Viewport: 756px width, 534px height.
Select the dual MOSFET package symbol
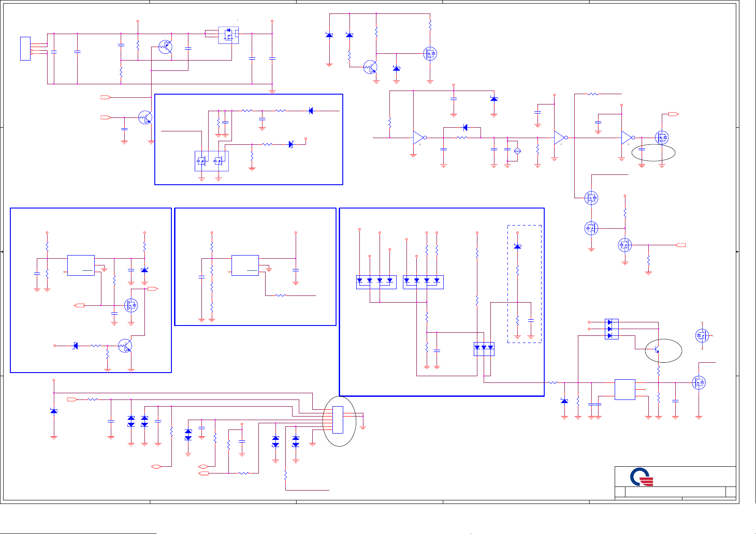(212, 161)
